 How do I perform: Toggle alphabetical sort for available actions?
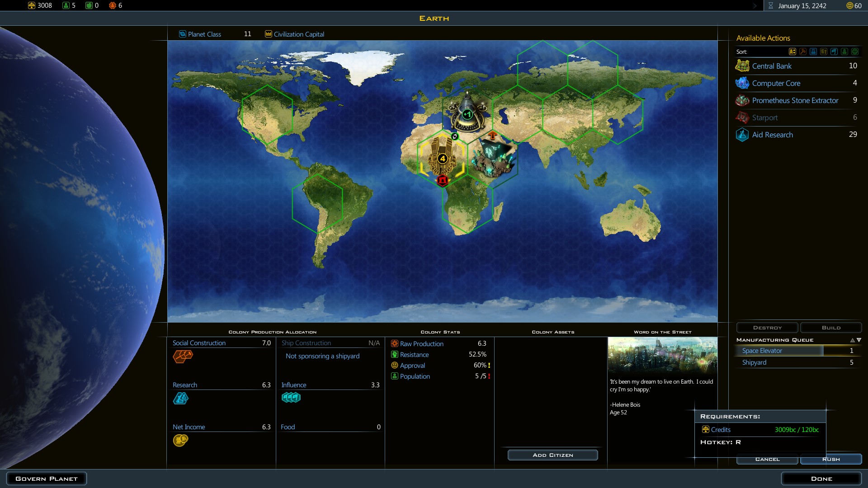[793, 52]
